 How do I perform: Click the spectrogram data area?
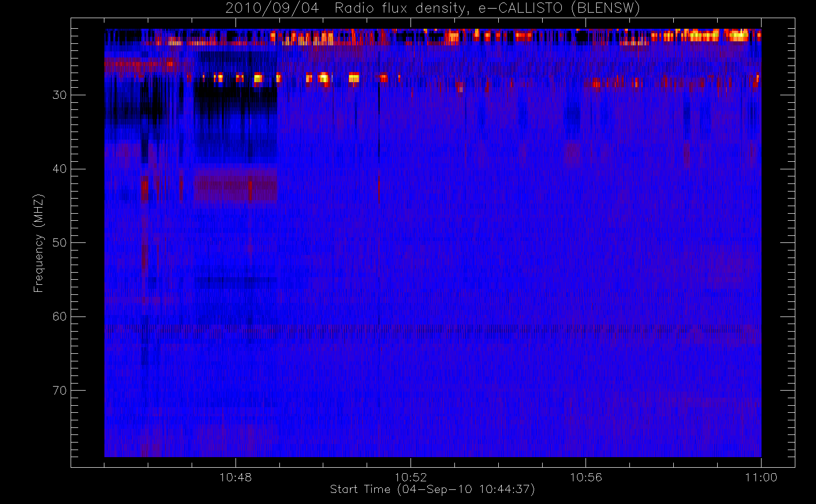point(433,243)
